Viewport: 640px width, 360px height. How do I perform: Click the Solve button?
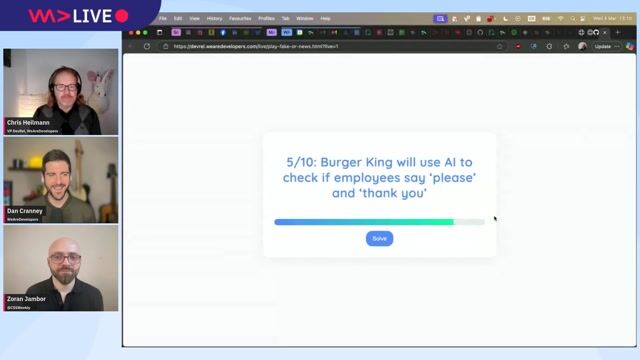click(379, 239)
